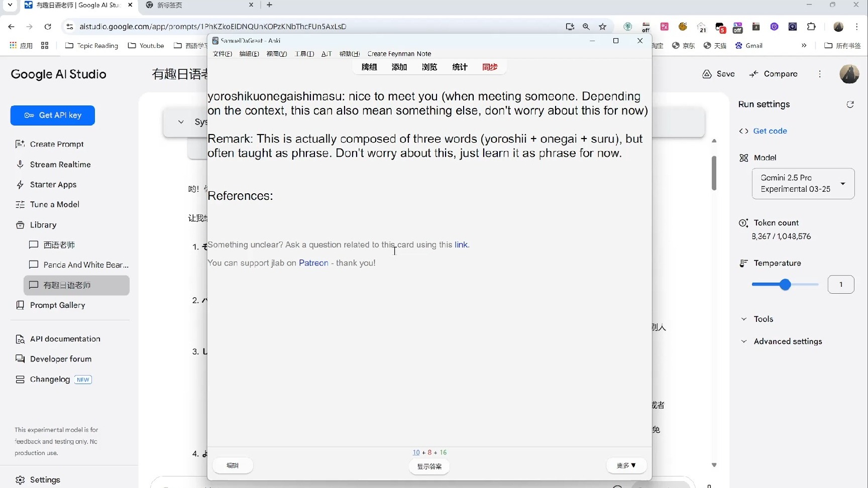Open a new browser tab

269,5
